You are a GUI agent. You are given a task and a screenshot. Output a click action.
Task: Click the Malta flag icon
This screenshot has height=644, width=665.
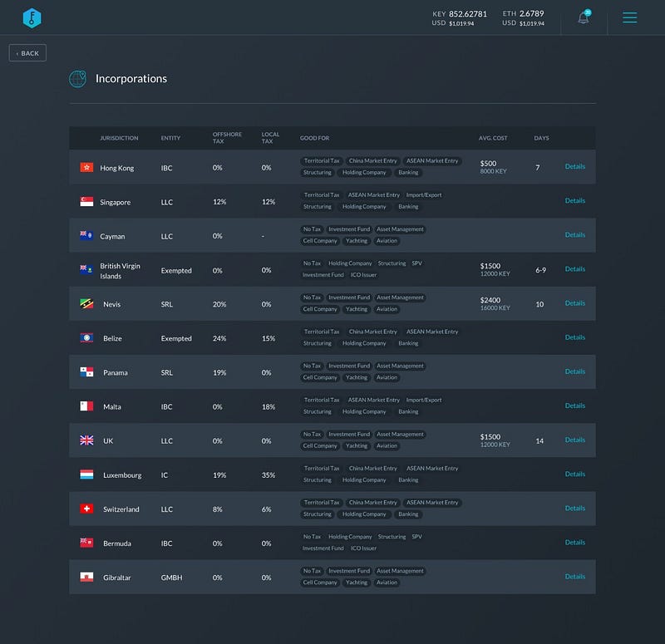click(x=86, y=406)
